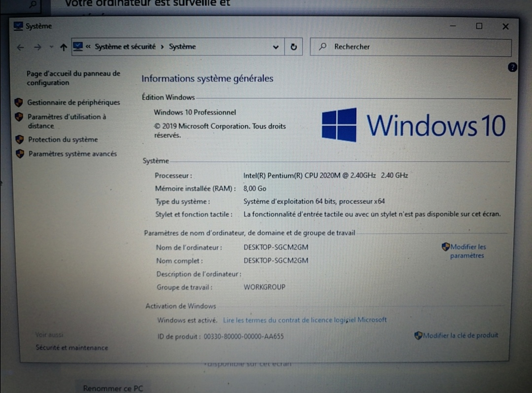Click '© 2019 Microsoft Corporation' copyright text
This screenshot has width=532, height=393.
pos(220,131)
